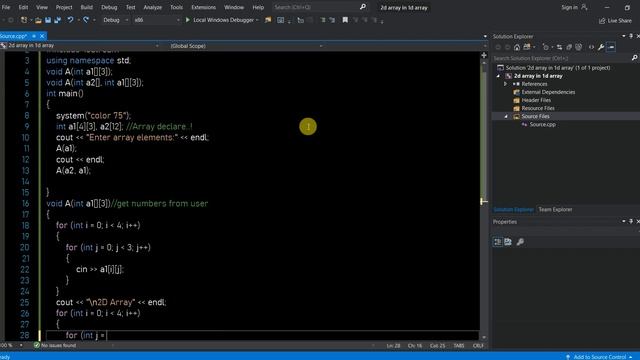Open the Extensions menu
The width and height of the screenshot is (640, 360).
click(x=203, y=7)
